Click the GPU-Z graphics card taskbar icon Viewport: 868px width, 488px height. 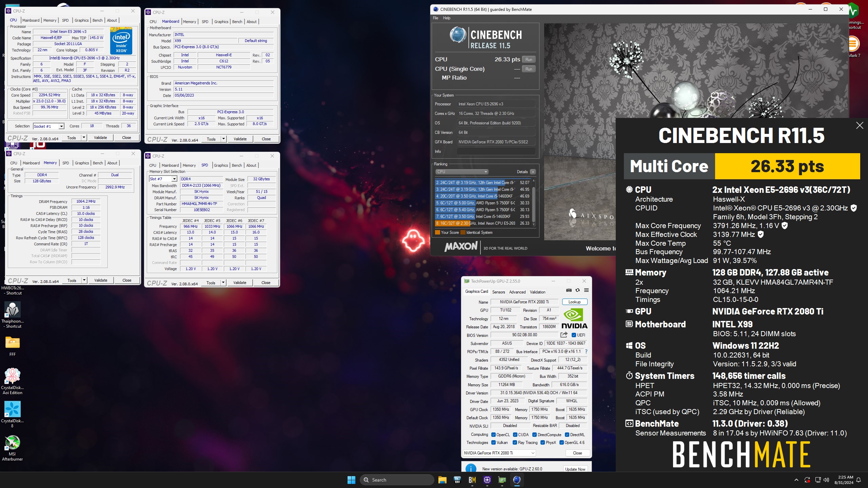pos(502,480)
